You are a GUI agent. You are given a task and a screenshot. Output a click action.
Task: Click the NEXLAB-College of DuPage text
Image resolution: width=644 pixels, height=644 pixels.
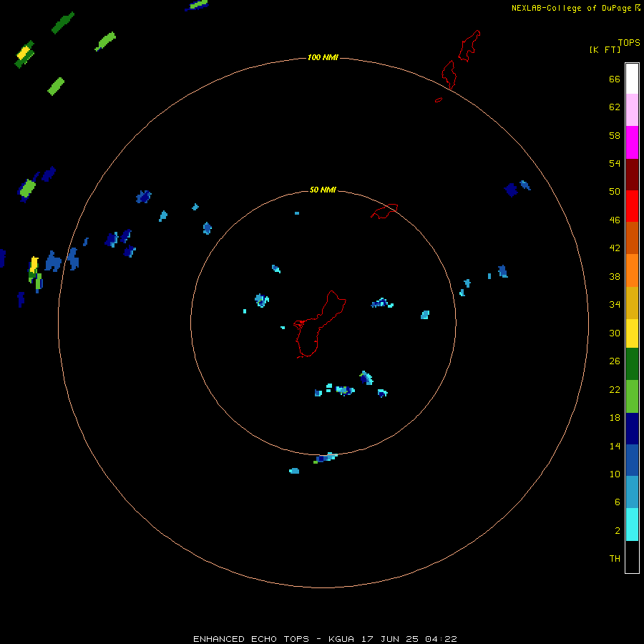point(571,8)
